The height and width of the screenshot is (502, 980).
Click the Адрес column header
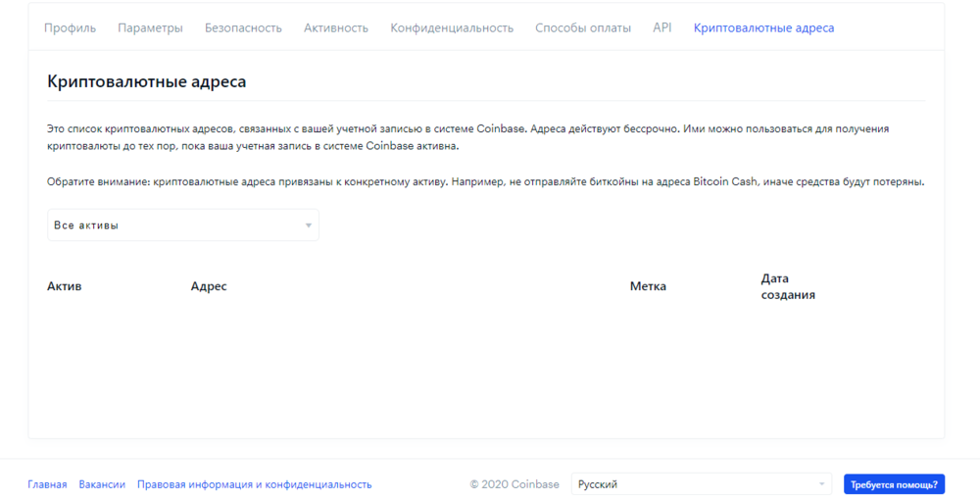coord(209,286)
